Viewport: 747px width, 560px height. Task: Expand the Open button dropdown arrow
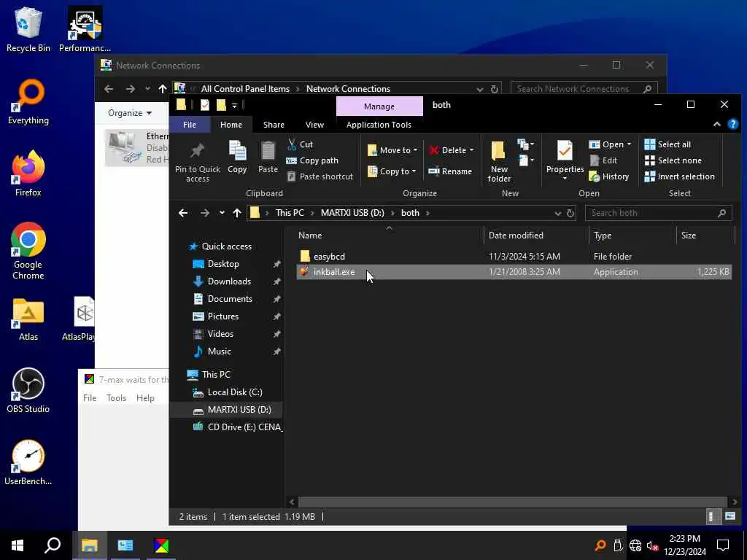(630, 144)
